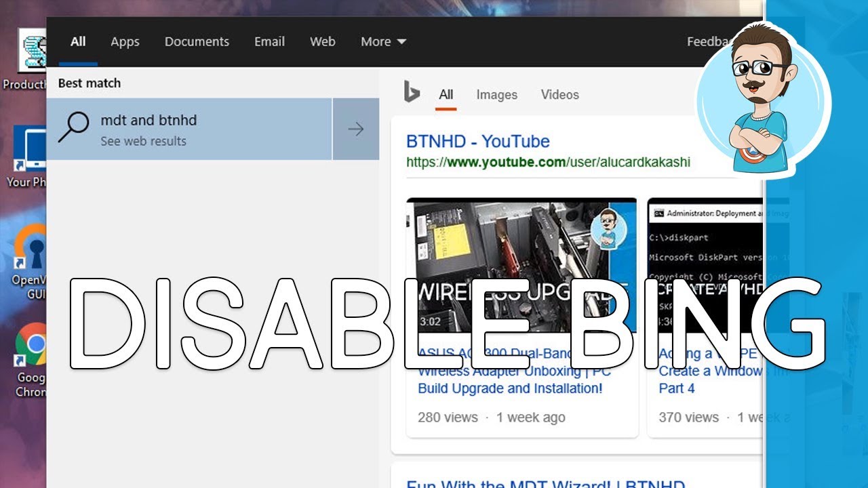Screen dimensions: 868x488
Task: Switch to Bing Videos results
Action: coord(559,95)
